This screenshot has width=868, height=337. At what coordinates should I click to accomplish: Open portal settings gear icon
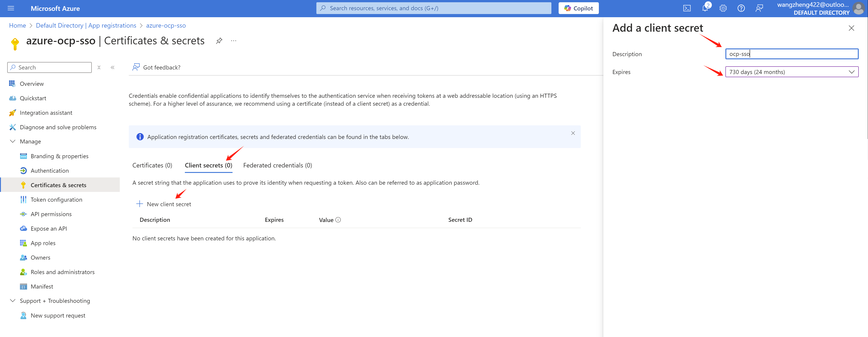pos(723,8)
